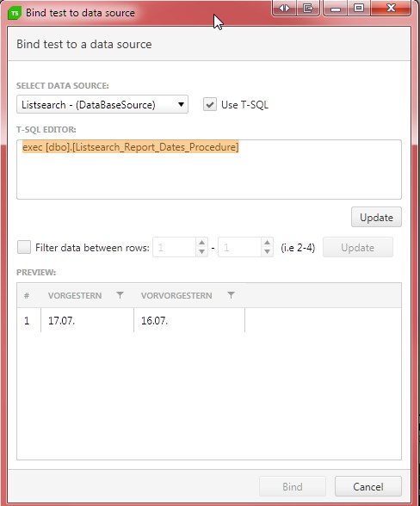Open the VORGESTERN column filter icon
This screenshot has width=420, height=506.
click(x=120, y=295)
